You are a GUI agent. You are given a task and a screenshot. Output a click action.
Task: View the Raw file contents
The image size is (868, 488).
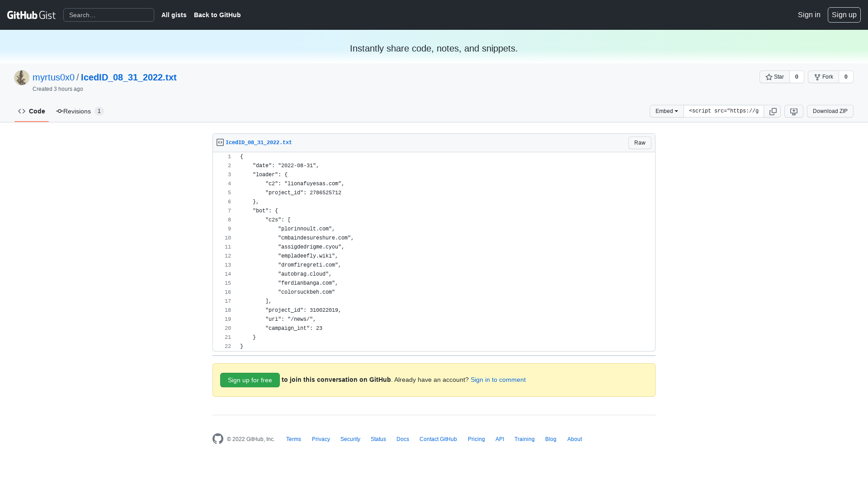point(639,142)
